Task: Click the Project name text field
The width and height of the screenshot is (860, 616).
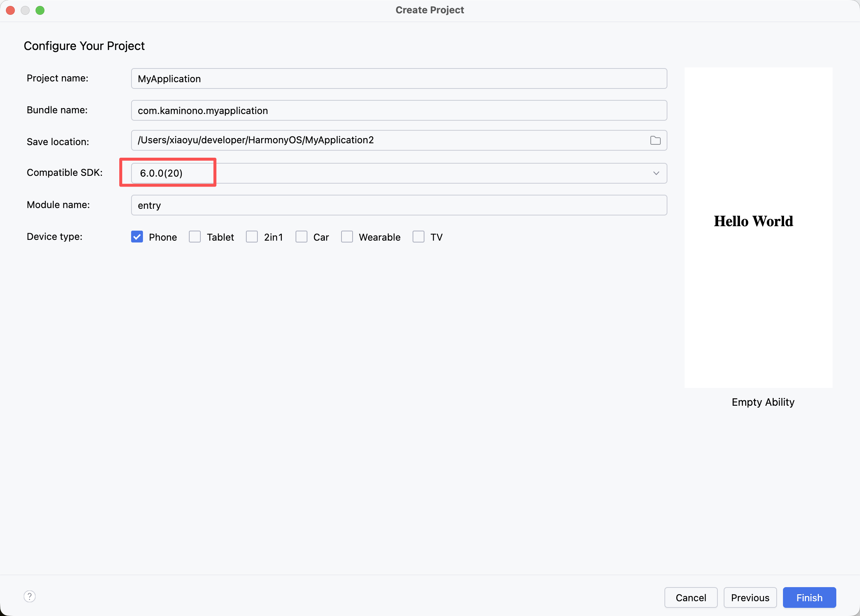Action: coord(399,79)
